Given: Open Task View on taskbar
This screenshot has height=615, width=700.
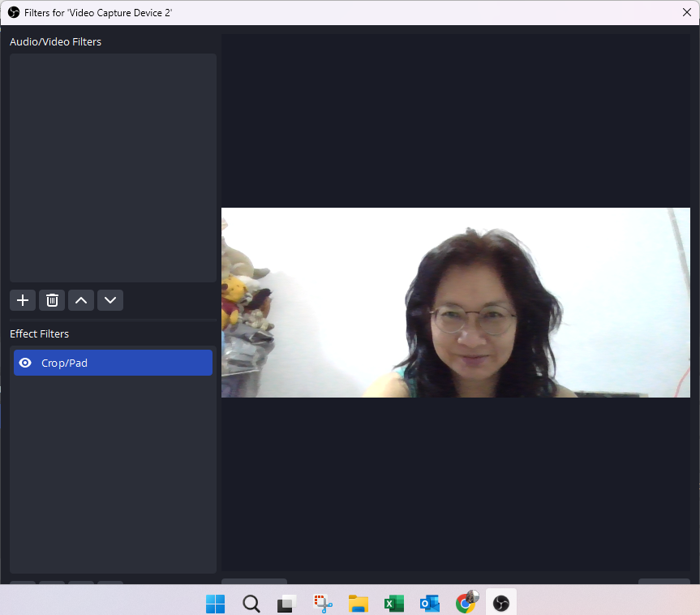Looking at the screenshot, I should point(286,604).
